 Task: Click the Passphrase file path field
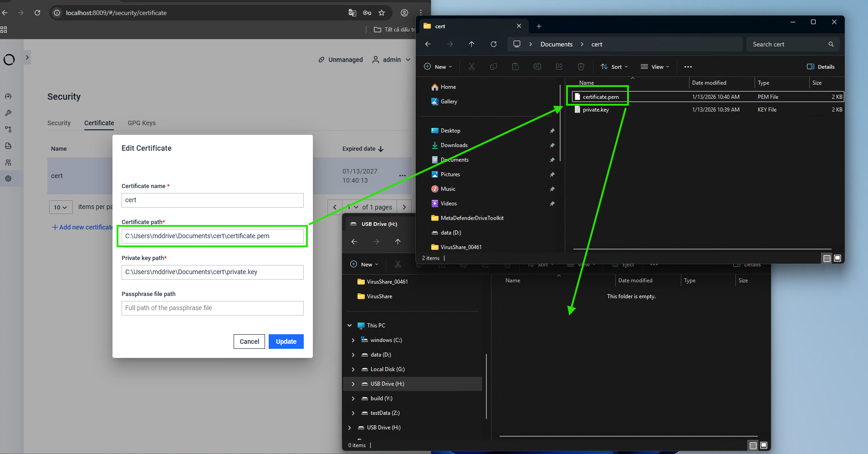[x=212, y=308]
